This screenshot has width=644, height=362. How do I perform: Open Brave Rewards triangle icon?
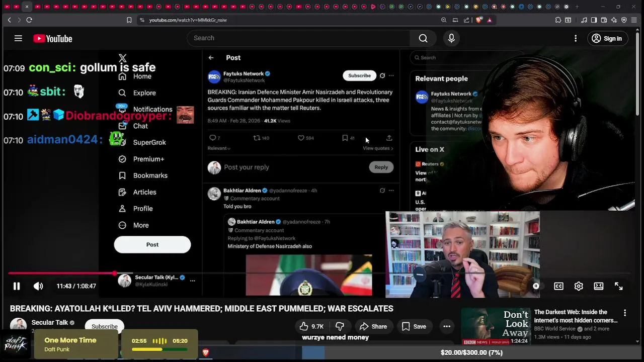tap(490, 20)
